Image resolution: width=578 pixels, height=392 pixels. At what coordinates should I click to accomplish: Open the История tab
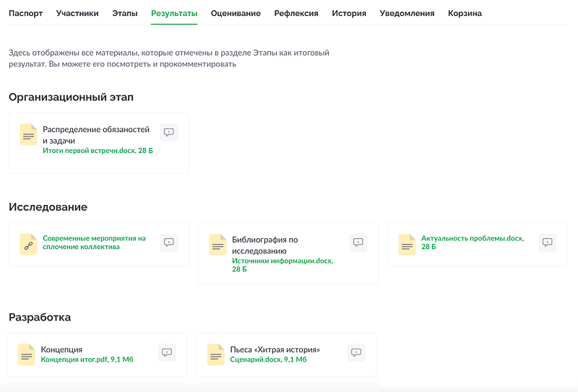[349, 13]
